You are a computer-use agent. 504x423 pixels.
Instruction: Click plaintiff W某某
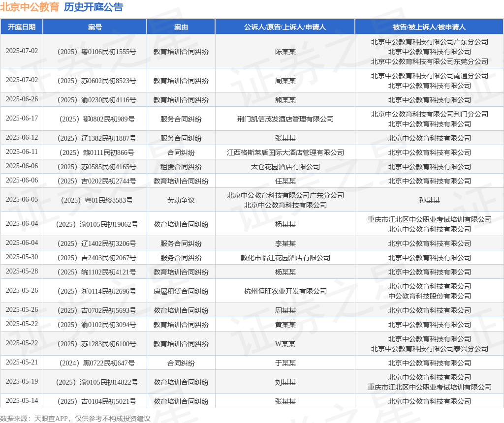pyautogui.click(x=285, y=344)
